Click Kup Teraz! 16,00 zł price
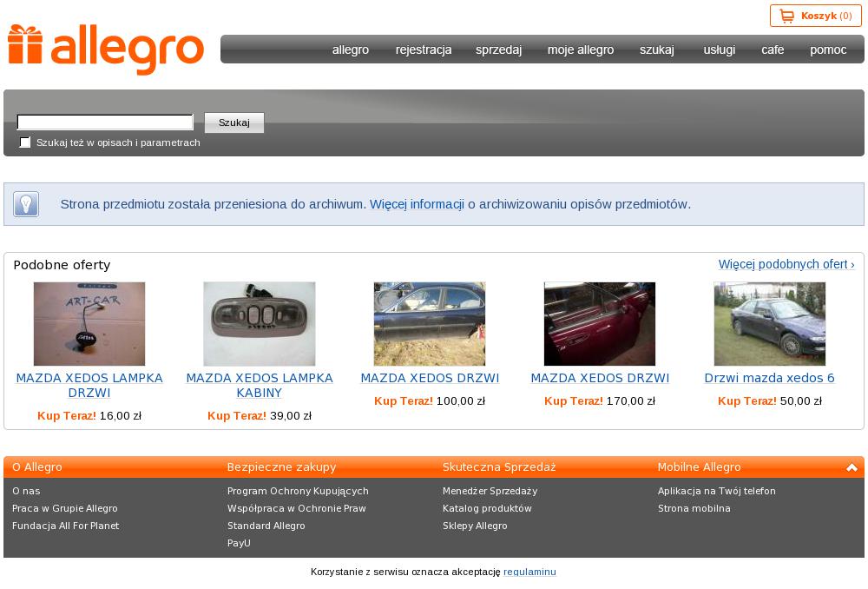Image resolution: width=868 pixels, height=589 pixels. (x=89, y=415)
